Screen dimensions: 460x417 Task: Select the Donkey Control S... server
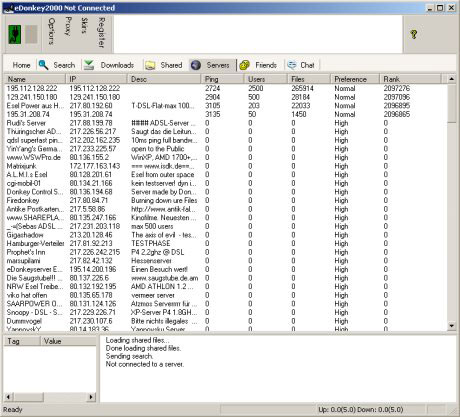225,192
